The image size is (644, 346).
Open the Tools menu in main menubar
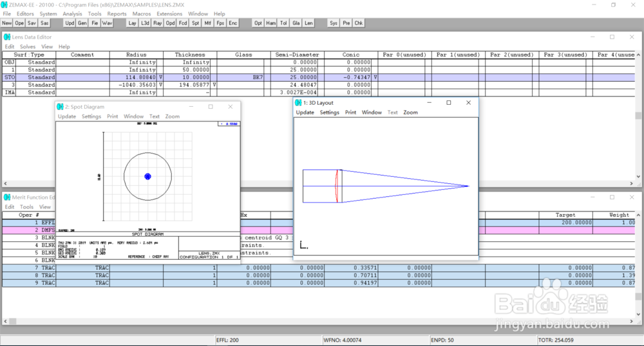[x=95, y=14]
